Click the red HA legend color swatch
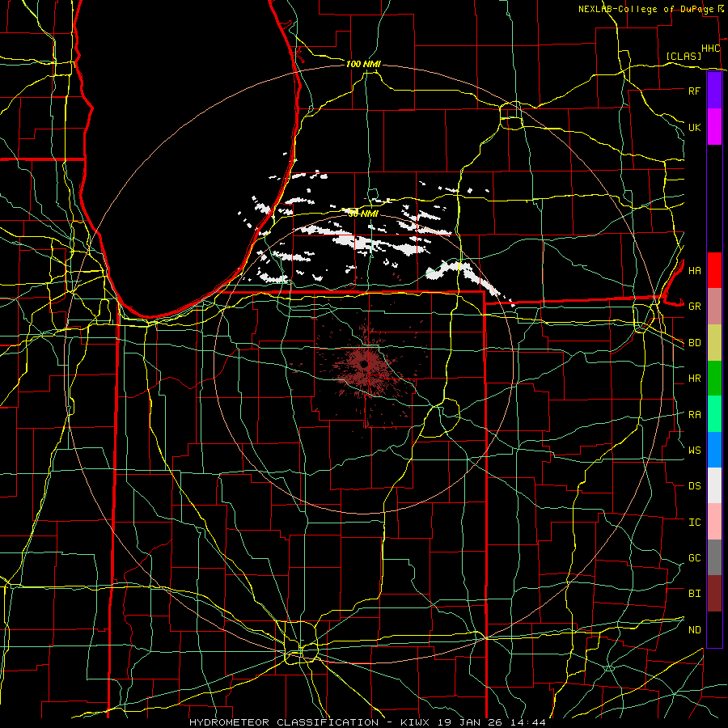 tap(714, 270)
